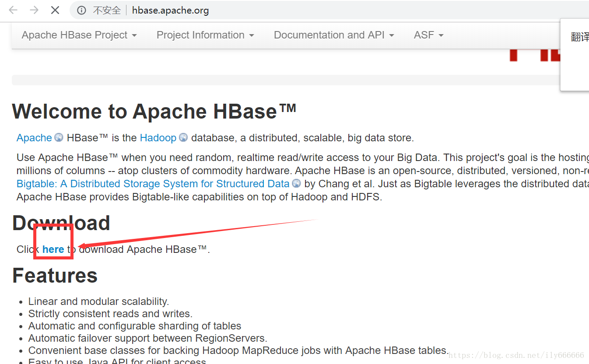
Task: Go forward using the browser forward arrow
Action: point(34,10)
